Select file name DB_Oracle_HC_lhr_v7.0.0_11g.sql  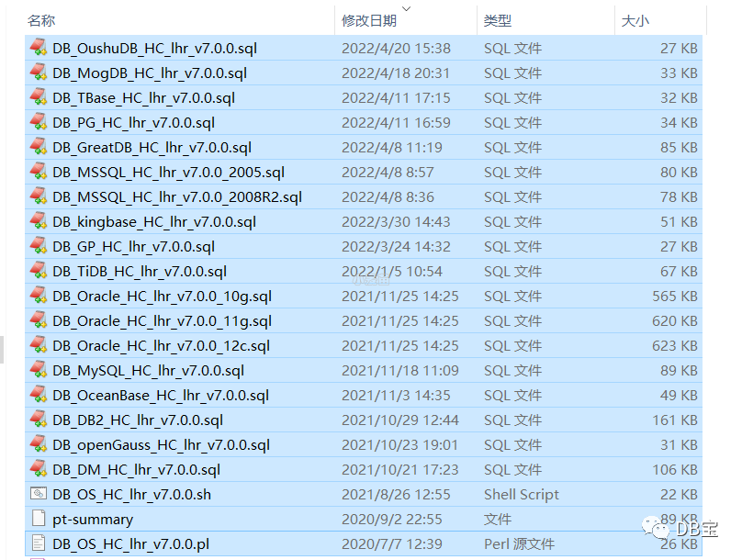point(162,320)
